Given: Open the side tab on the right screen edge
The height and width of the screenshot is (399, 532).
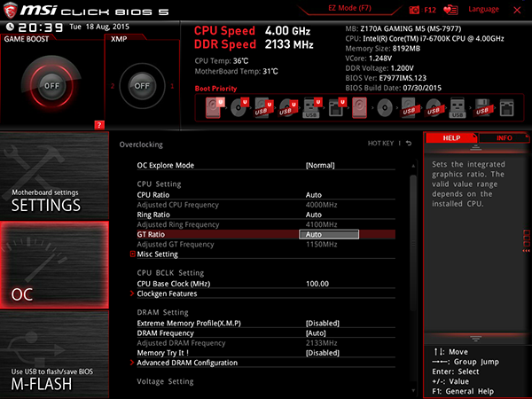Looking at the screenshot, I should click(x=527, y=241).
